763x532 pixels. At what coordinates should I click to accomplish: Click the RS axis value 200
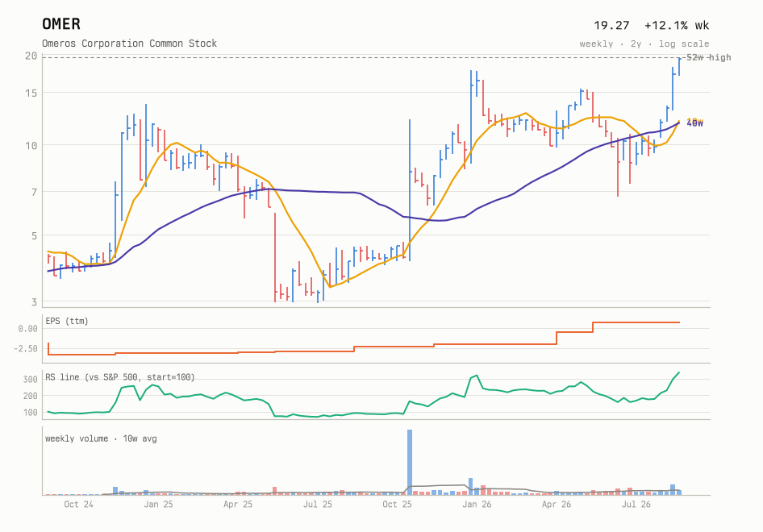tap(30, 396)
